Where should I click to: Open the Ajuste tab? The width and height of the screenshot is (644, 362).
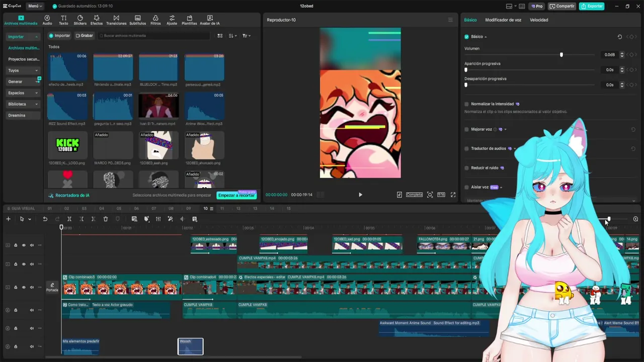(x=172, y=20)
